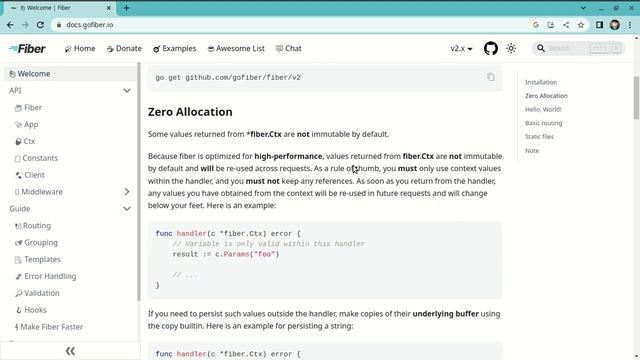Open the Templates guide in sidebar
640x360 pixels.
point(38,260)
